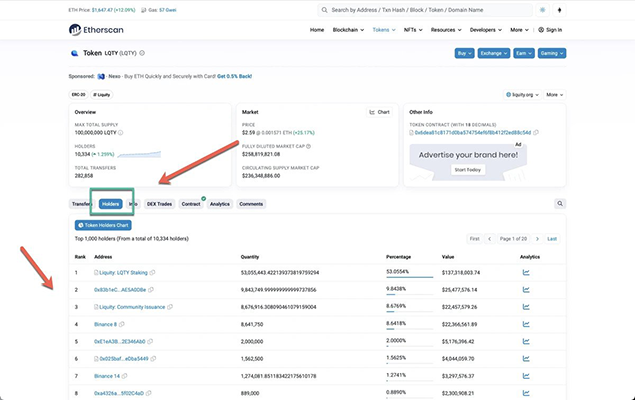Viewport: 635px width, 400px height.
Task: Open the Binance 14 holder link
Action: (107, 376)
